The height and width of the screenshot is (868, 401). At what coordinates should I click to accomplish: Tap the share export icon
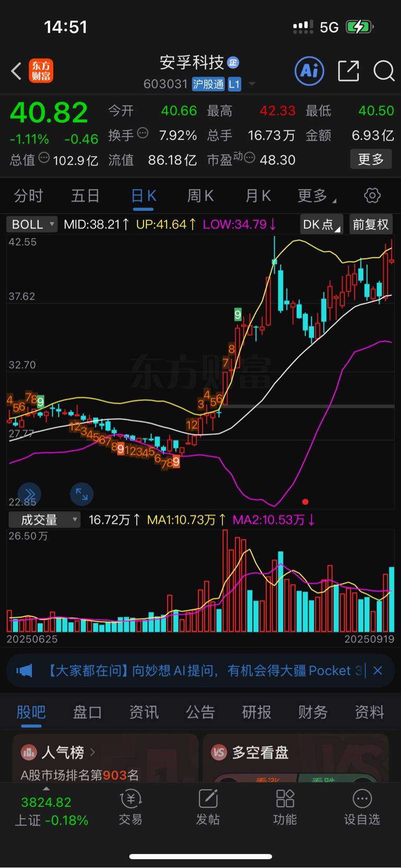348,71
